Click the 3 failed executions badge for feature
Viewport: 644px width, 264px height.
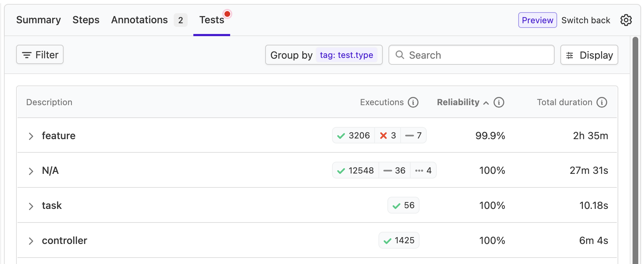click(388, 136)
